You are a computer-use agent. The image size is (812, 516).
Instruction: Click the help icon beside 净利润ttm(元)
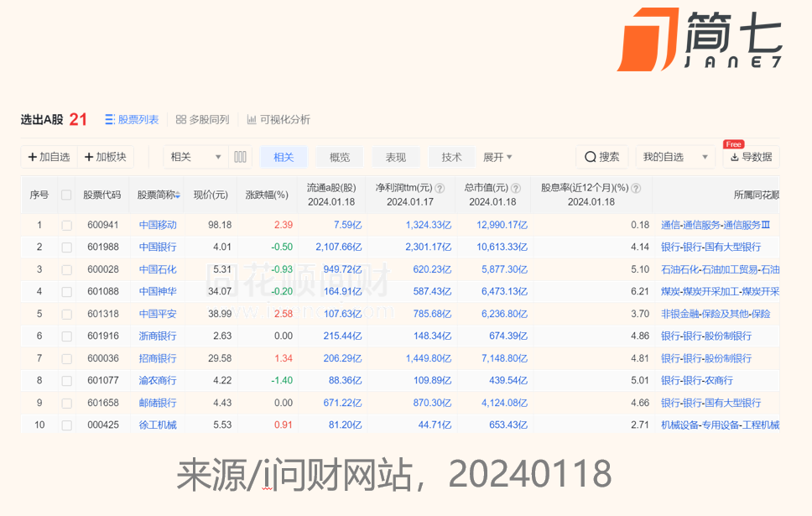click(440, 188)
